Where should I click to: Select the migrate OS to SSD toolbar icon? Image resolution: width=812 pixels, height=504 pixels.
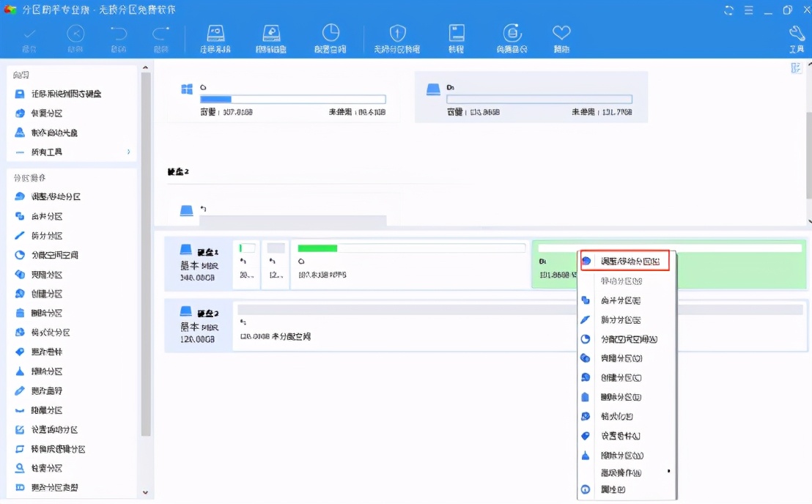point(215,37)
